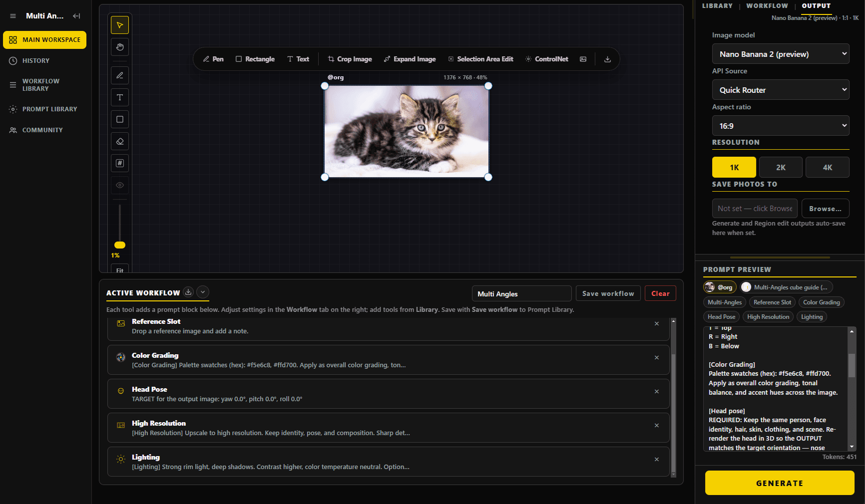The width and height of the screenshot is (865, 504).
Task: Click the save path field Not set
Action: coord(755,209)
